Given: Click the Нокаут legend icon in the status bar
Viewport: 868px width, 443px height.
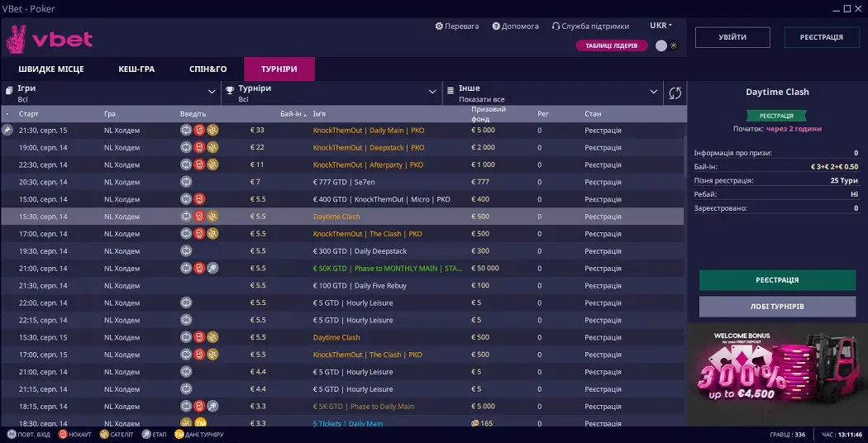Looking at the screenshot, I should click(x=63, y=434).
